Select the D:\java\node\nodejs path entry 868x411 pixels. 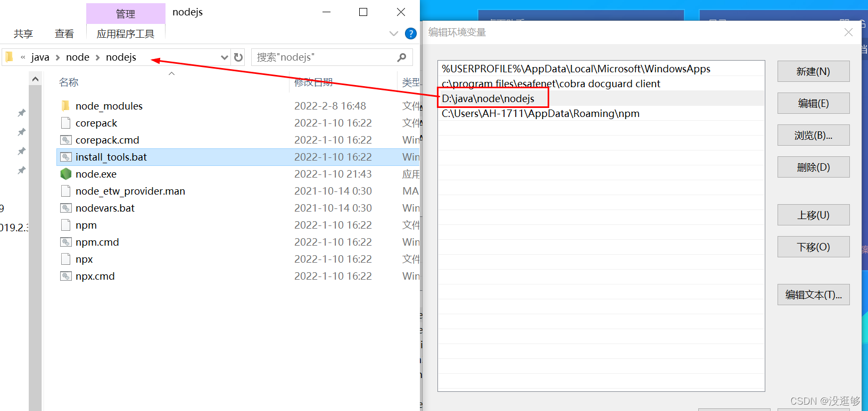(x=601, y=98)
